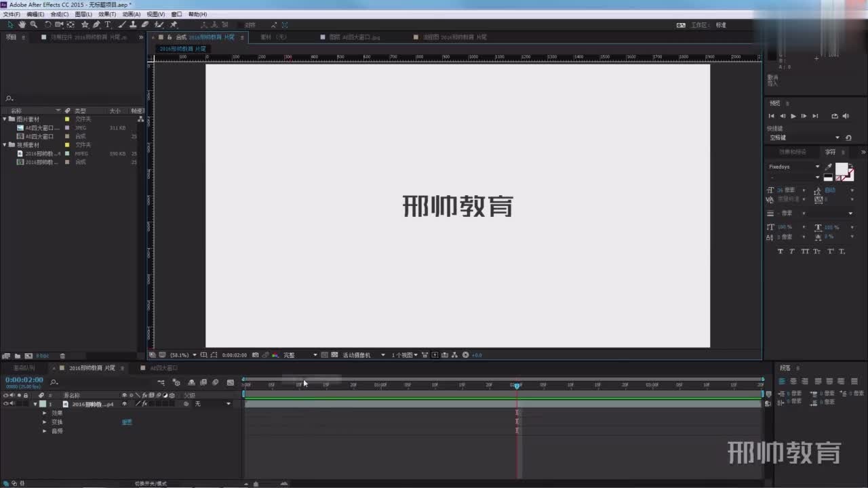Open the 文件(F) menu
This screenshot has width=868, height=488.
(11, 14)
